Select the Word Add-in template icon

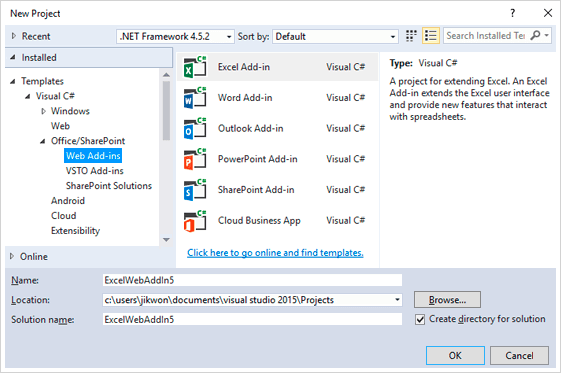pos(195,97)
